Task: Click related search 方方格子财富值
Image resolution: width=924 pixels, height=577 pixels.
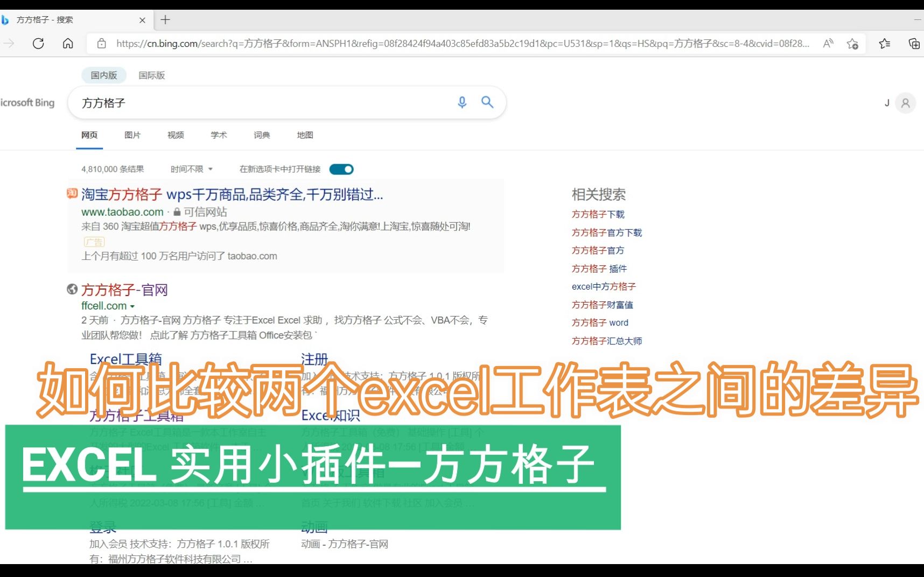Action: [x=603, y=305]
